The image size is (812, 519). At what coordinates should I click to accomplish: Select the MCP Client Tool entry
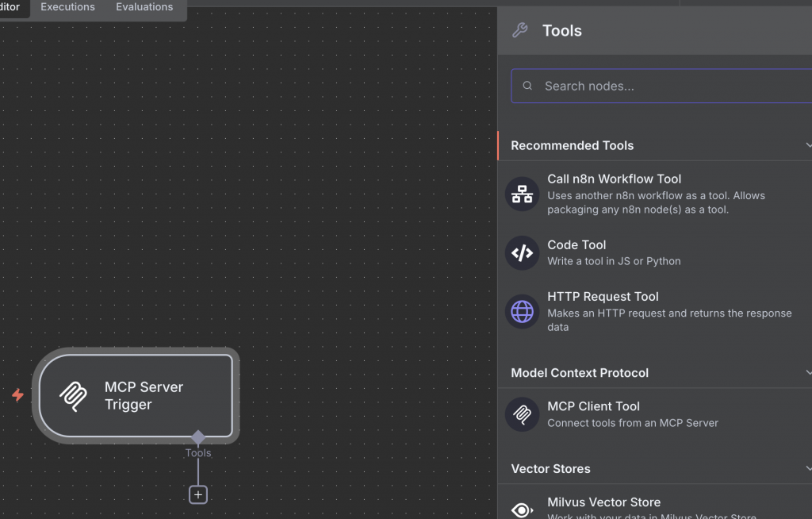tap(655, 414)
